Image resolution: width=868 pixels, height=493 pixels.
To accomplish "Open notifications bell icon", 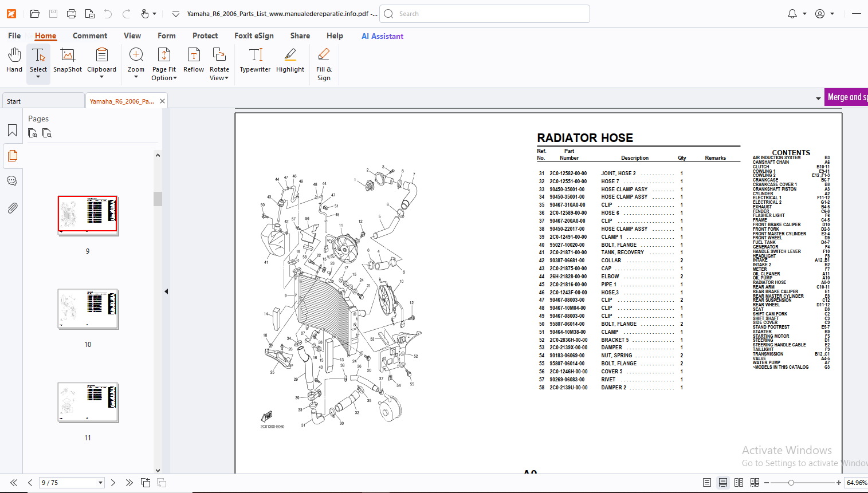I will coord(792,14).
